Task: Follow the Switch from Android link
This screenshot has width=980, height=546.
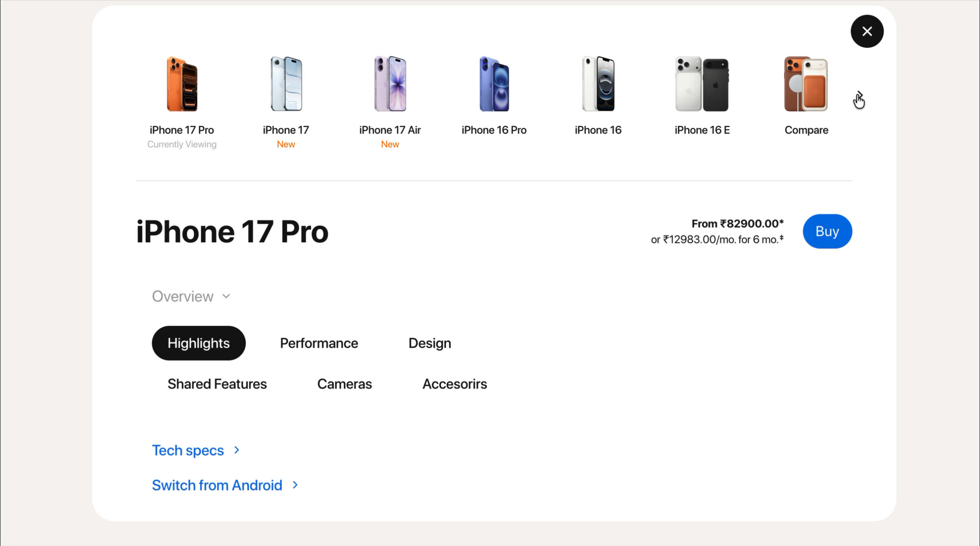Action: click(x=217, y=486)
